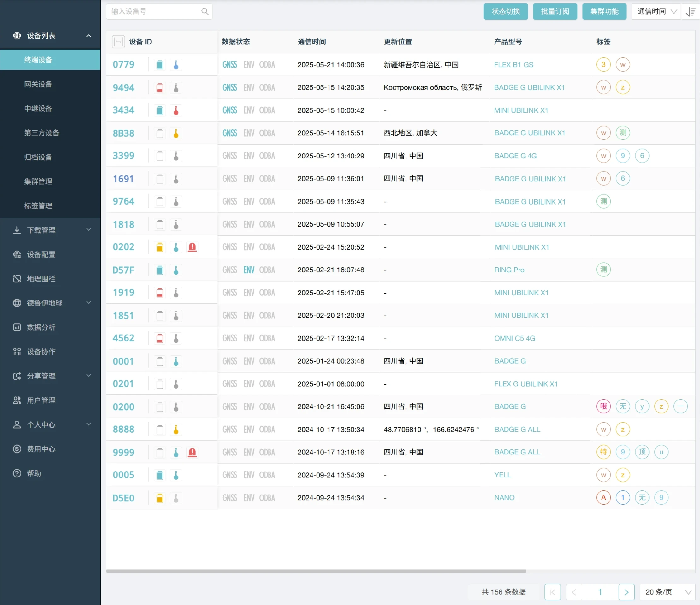Screen dimensions: 700x605
Task: Click the 批量订阅 button
Action: coord(555,12)
